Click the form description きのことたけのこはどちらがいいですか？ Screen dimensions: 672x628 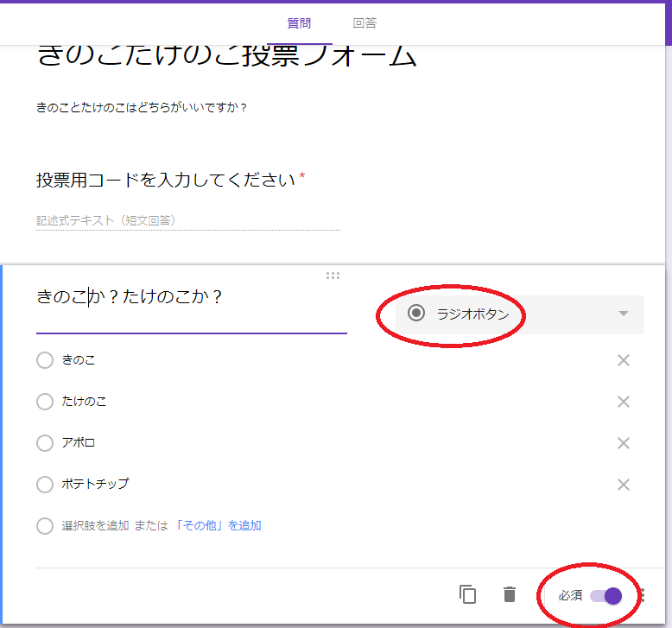click(142, 107)
